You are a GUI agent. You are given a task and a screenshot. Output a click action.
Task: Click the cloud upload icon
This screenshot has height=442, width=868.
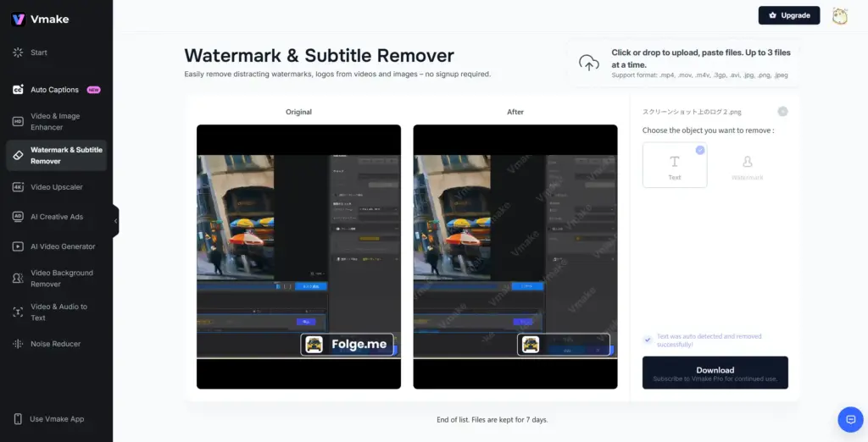point(588,63)
